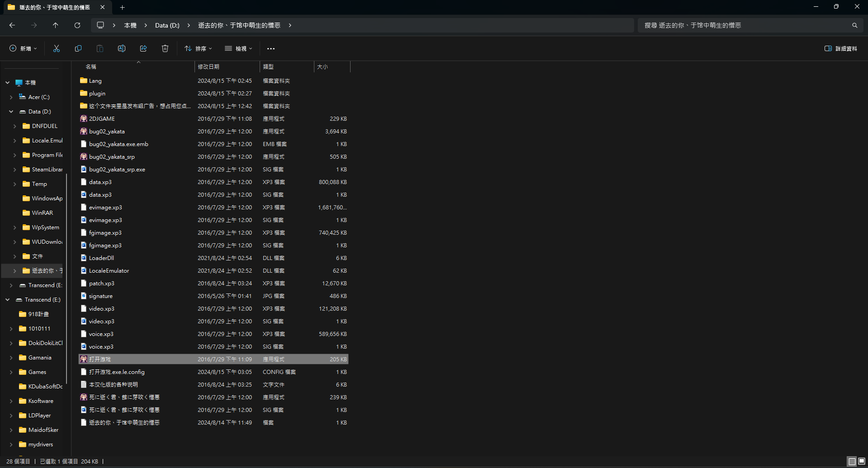Screen dimensions: 868x468
Task: Select the plugin folder icon
Action: 84,93
